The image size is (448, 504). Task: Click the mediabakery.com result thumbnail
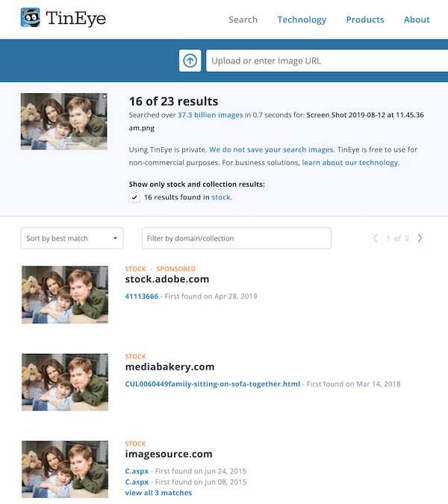click(x=65, y=382)
